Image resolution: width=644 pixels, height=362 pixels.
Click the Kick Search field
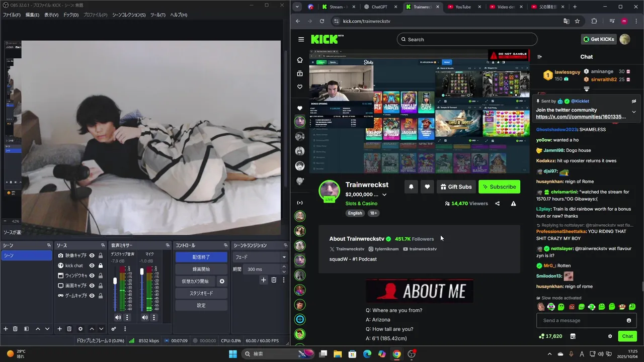(x=467, y=39)
